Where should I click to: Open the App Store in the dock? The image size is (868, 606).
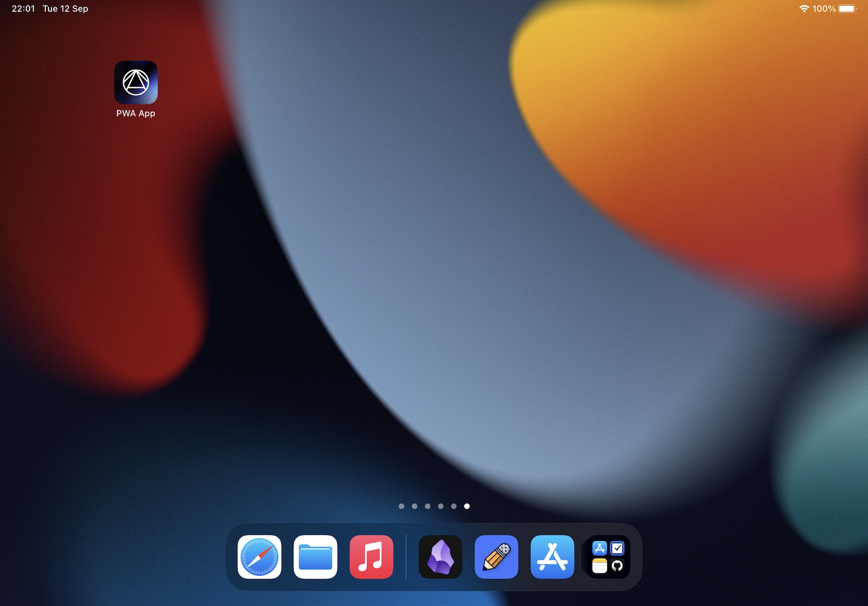coord(553,557)
